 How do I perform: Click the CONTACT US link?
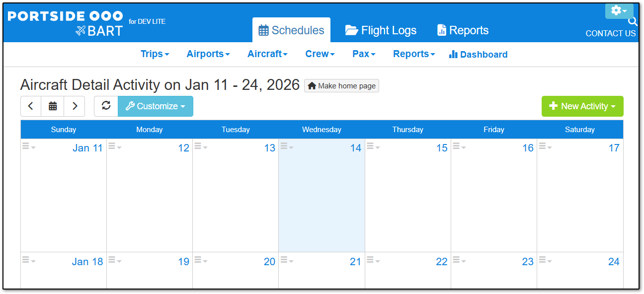click(610, 34)
